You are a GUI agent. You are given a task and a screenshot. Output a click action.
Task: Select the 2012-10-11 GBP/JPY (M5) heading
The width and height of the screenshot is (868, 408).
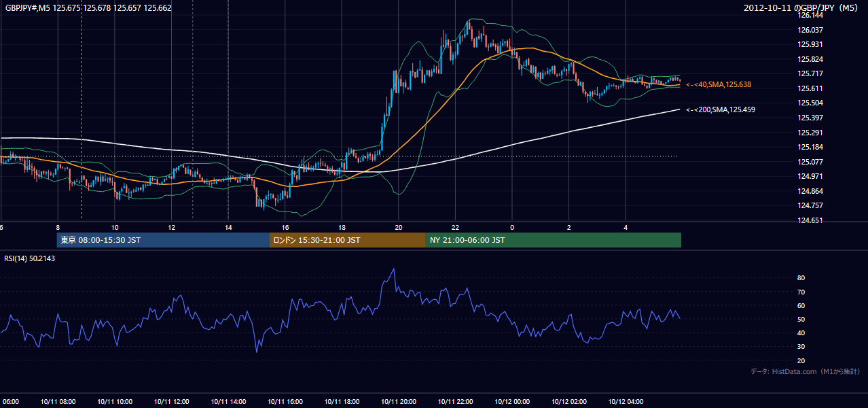pyautogui.click(x=802, y=8)
